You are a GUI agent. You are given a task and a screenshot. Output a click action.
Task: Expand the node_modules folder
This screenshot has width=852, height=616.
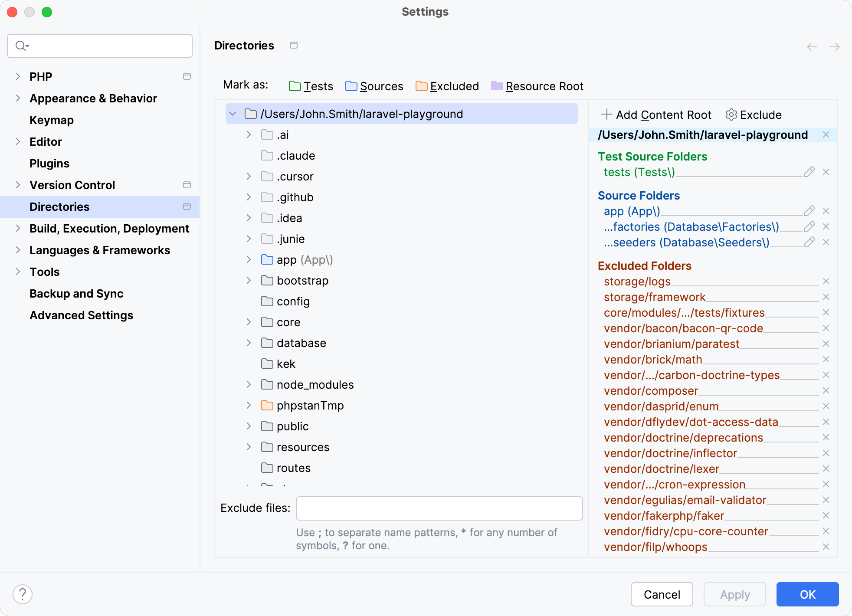(248, 384)
